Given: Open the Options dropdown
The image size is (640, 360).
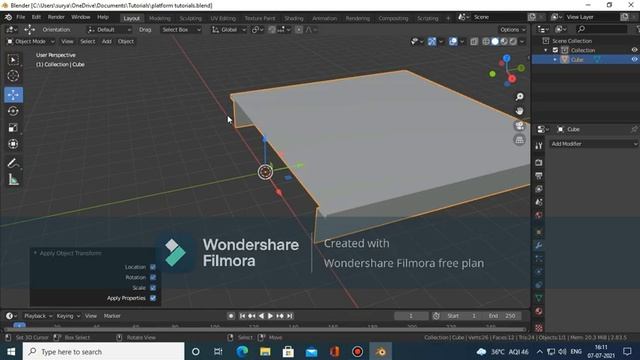Looking at the screenshot, I should tap(513, 30).
